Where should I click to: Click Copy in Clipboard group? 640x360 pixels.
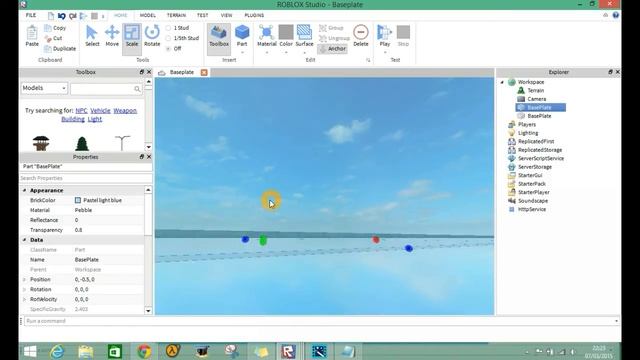[55, 28]
